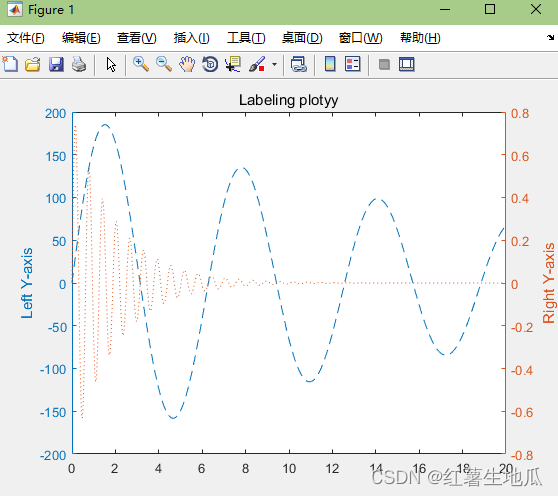Click the plot title 'Labeling plotyy'

(288, 100)
